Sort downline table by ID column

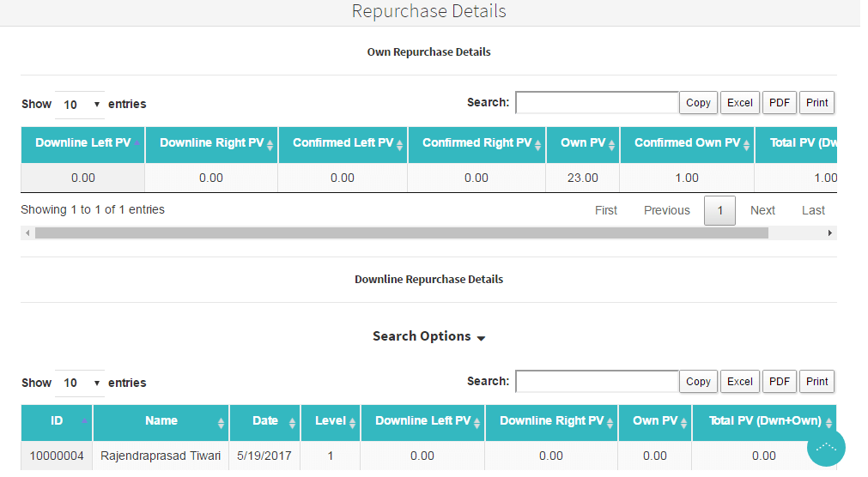click(x=57, y=421)
